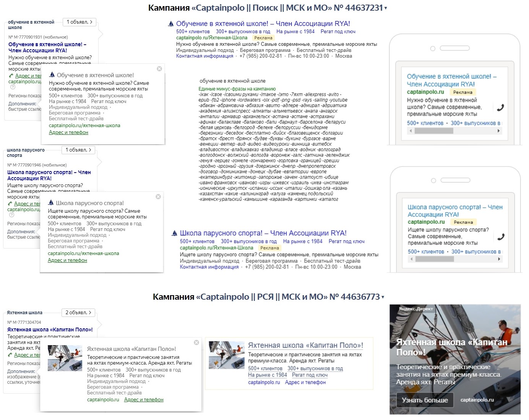Open bold ad title «Яхтенная школа «Капитан Поло»!» in left card

click(50, 330)
